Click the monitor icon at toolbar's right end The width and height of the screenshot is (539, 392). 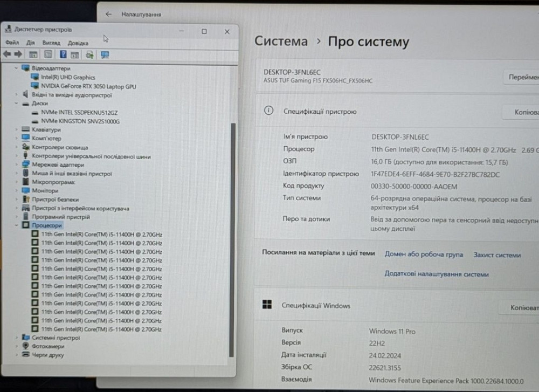tap(105, 54)
